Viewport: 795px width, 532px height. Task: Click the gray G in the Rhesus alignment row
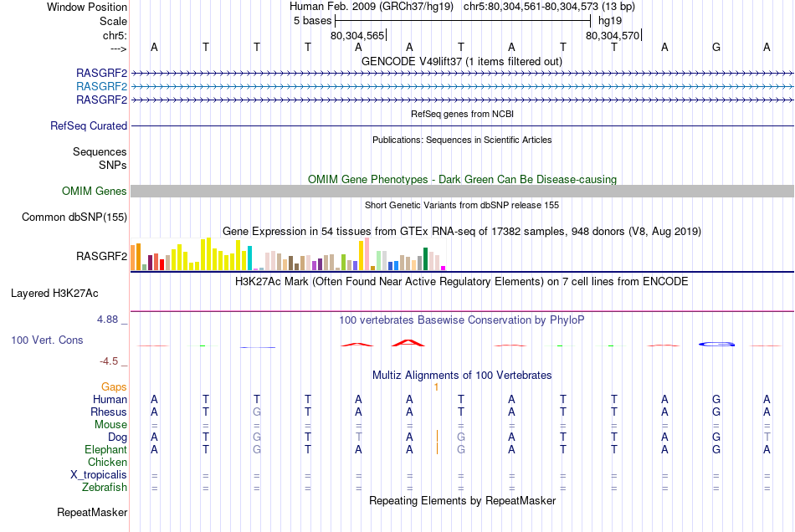pos(257,412)
